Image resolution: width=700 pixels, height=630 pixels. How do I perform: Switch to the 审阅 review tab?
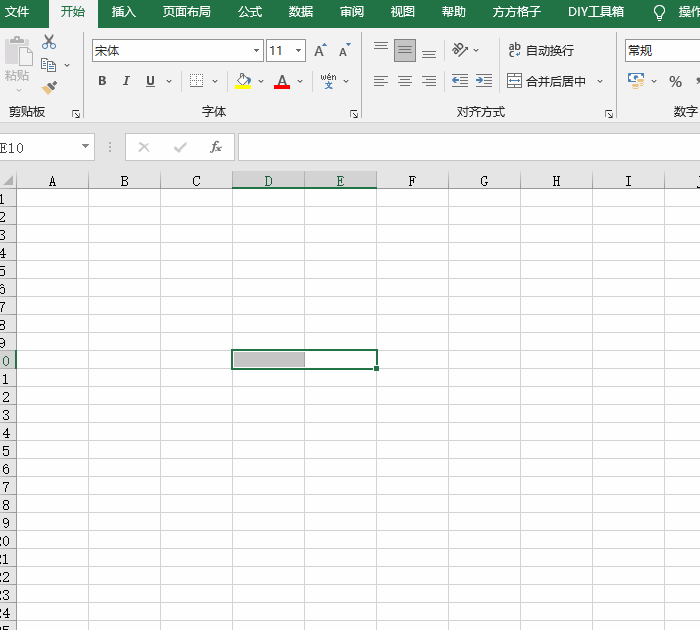tap(352, 12)
